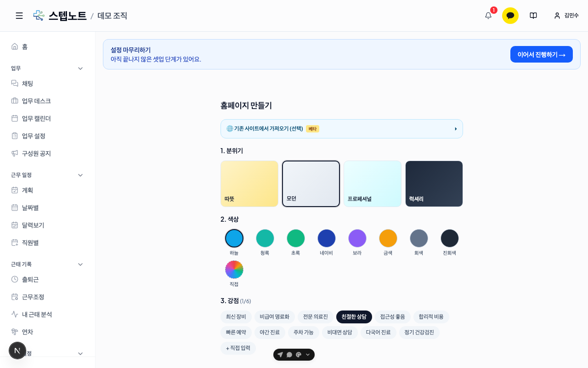Expand 기존 사이트에서 가져오기 panel
Image resolution: width=588 pixels, height=368 pixels.
(342, 129)
